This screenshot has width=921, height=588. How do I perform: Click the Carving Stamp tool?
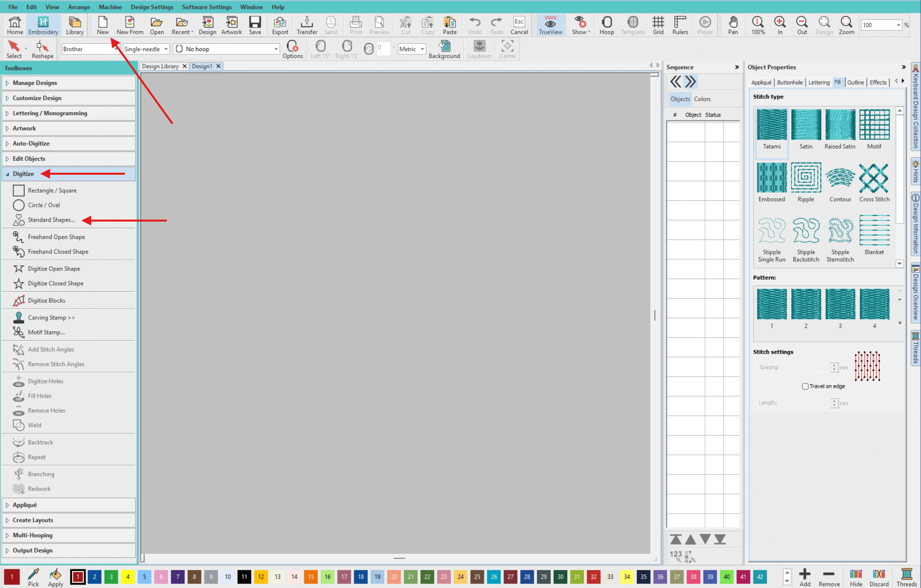[51, 317]
